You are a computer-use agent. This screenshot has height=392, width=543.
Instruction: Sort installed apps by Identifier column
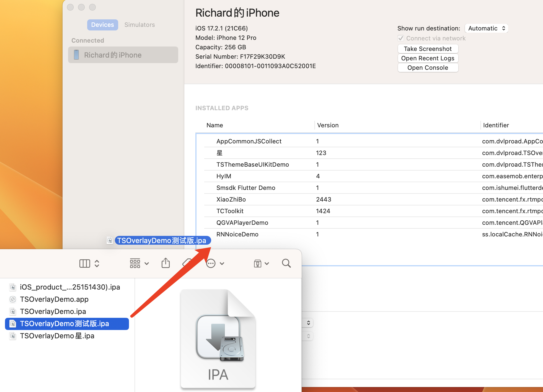(496, 125)
